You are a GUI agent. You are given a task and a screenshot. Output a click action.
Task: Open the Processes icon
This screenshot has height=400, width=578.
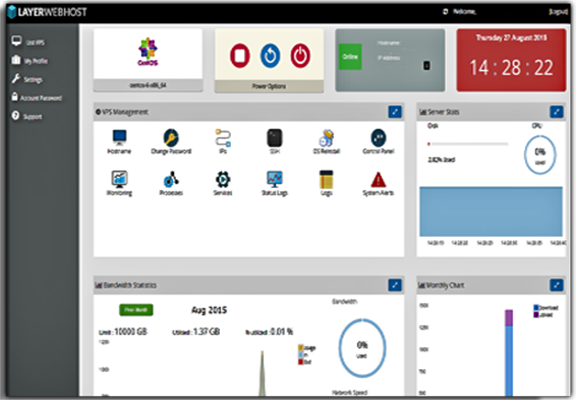171,179
